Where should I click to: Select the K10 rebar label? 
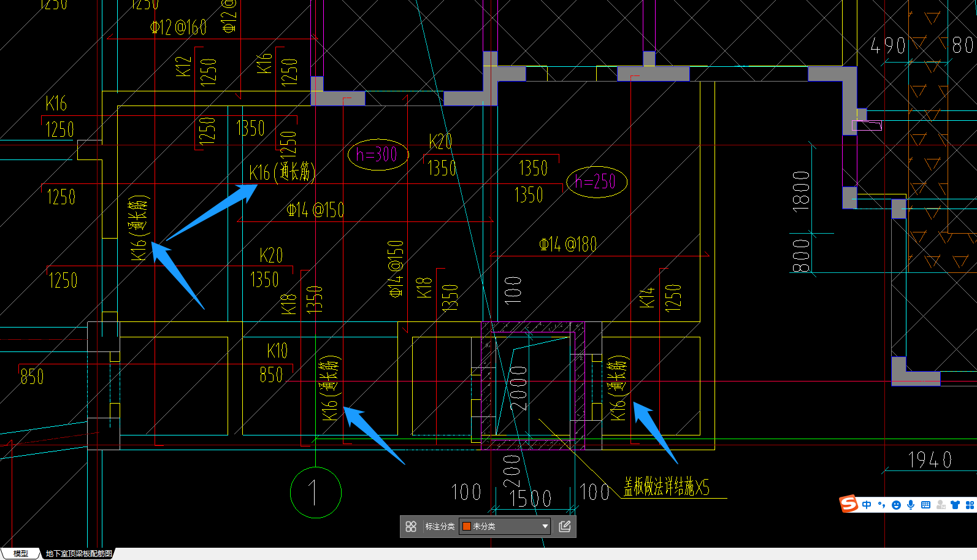(277, 351)
